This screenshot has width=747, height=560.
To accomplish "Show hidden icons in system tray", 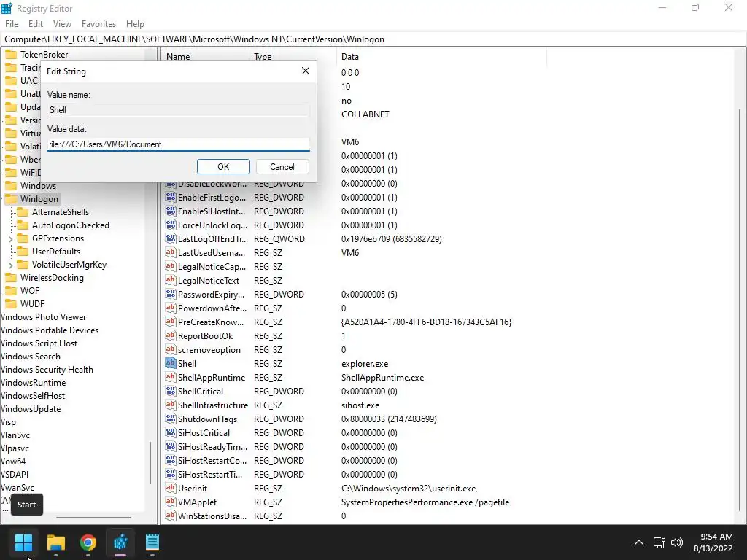I will click(639, 542).
